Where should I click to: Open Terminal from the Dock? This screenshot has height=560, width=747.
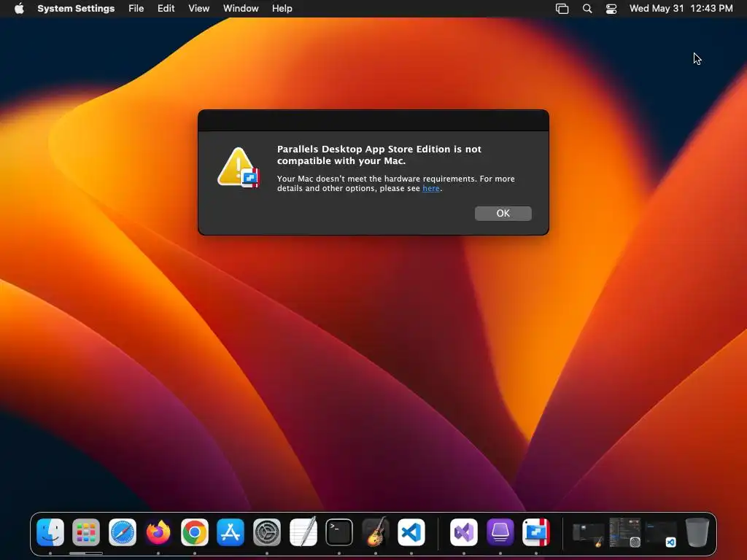point(339,532)
